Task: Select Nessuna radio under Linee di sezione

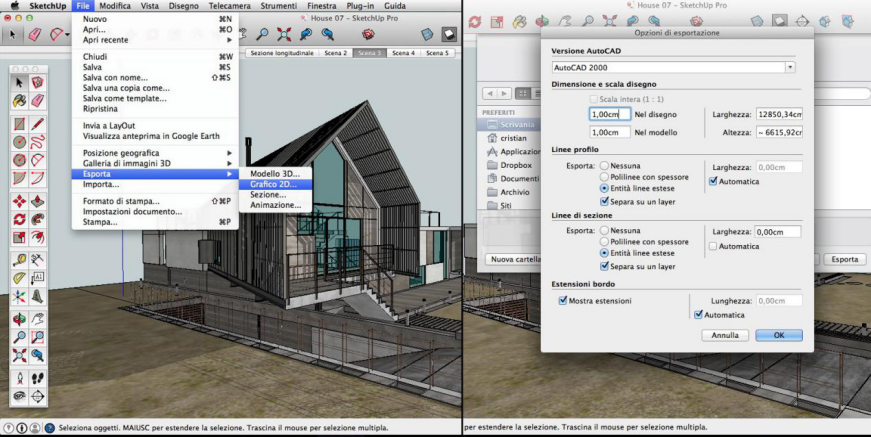Action: coord(604,230)
